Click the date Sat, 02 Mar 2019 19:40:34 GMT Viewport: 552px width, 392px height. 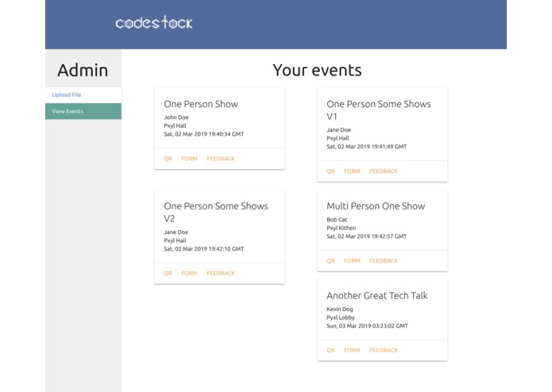(x=204, y=134)
